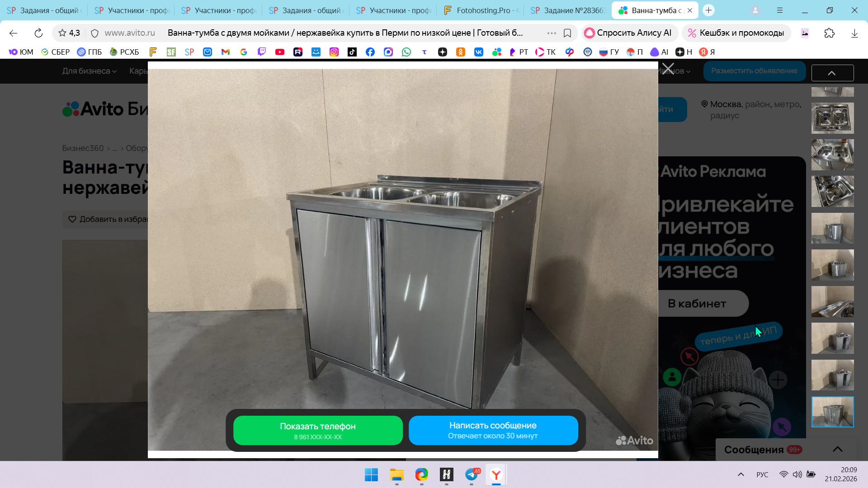Show the seller's phone number
The width and height of the screenshot is (868, 488).
click(318, 431)
